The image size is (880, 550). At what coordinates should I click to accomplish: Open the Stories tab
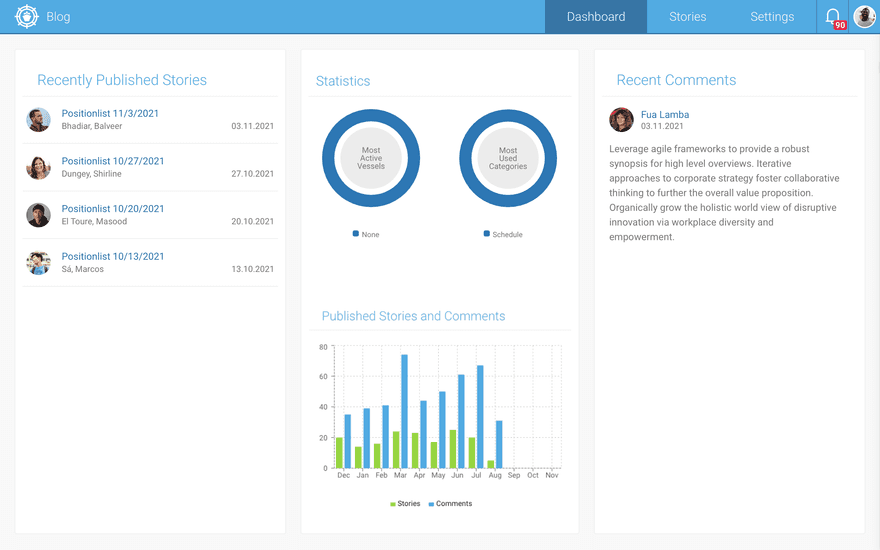(x=687, y=17)
